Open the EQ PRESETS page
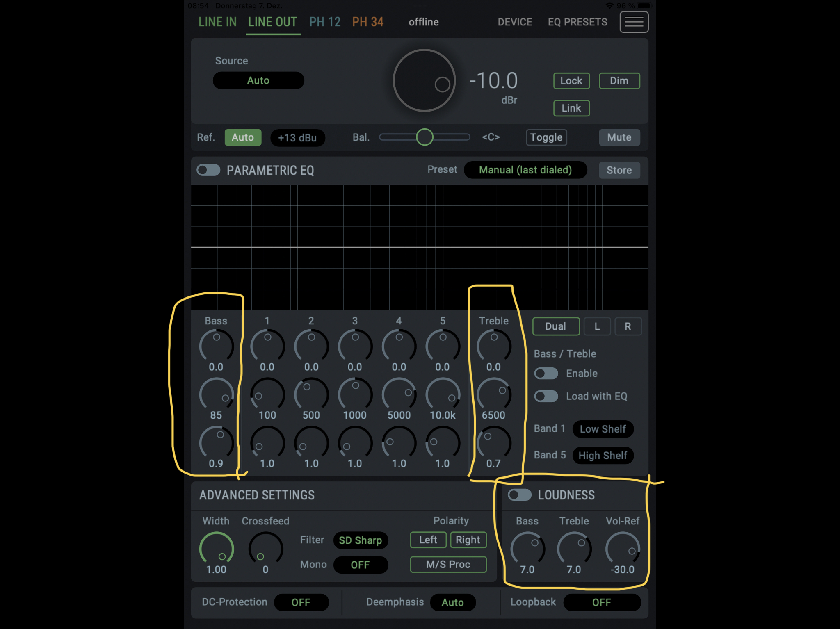 tap(577, 22)
